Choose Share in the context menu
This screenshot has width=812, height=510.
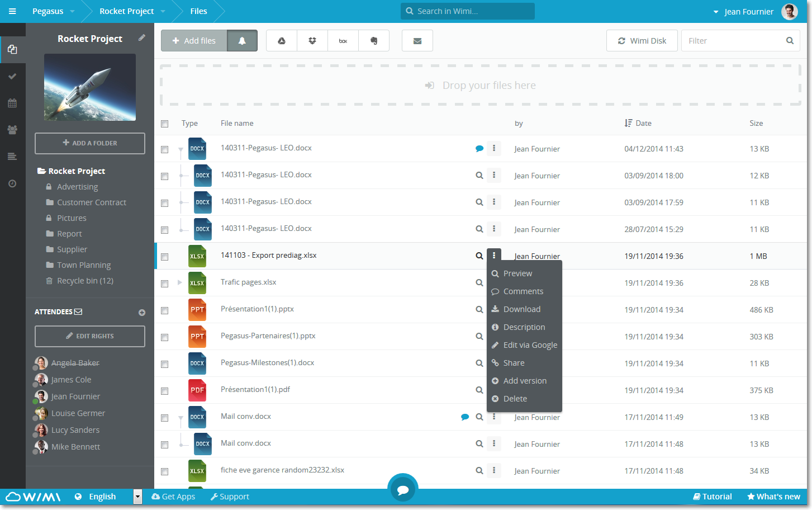click(524, 363)
